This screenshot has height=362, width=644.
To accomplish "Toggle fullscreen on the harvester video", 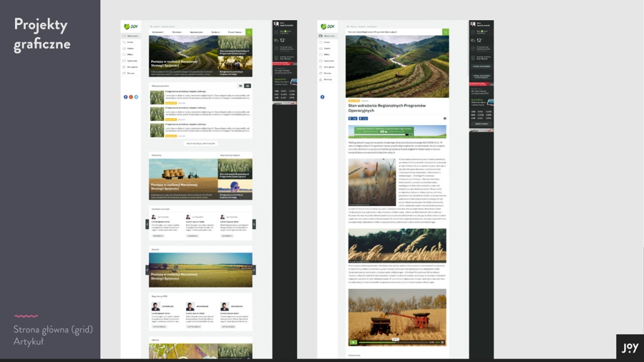I will point(443,343).
